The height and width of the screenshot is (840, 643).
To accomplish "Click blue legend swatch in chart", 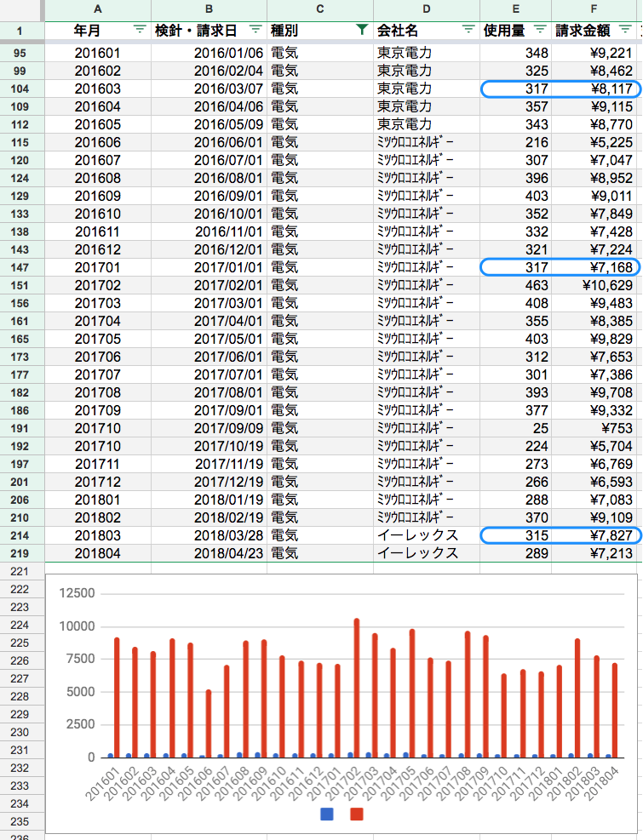I will click(326, 814).
